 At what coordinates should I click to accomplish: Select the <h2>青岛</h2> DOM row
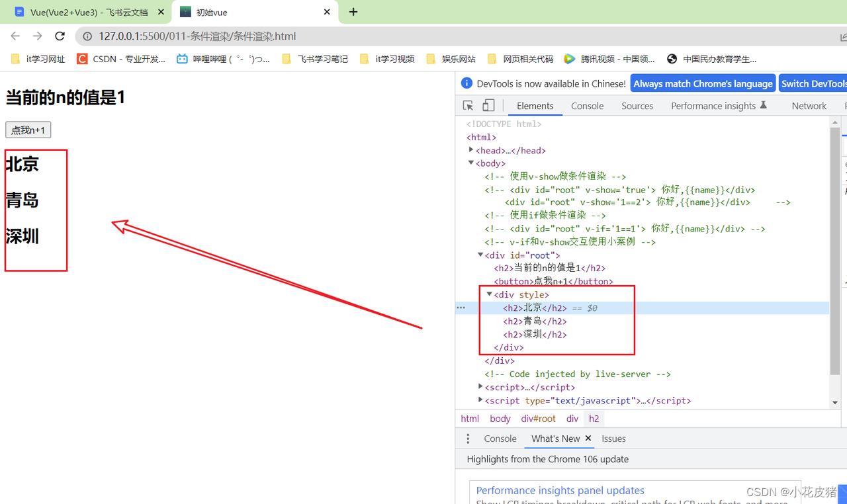pos(535,321)
